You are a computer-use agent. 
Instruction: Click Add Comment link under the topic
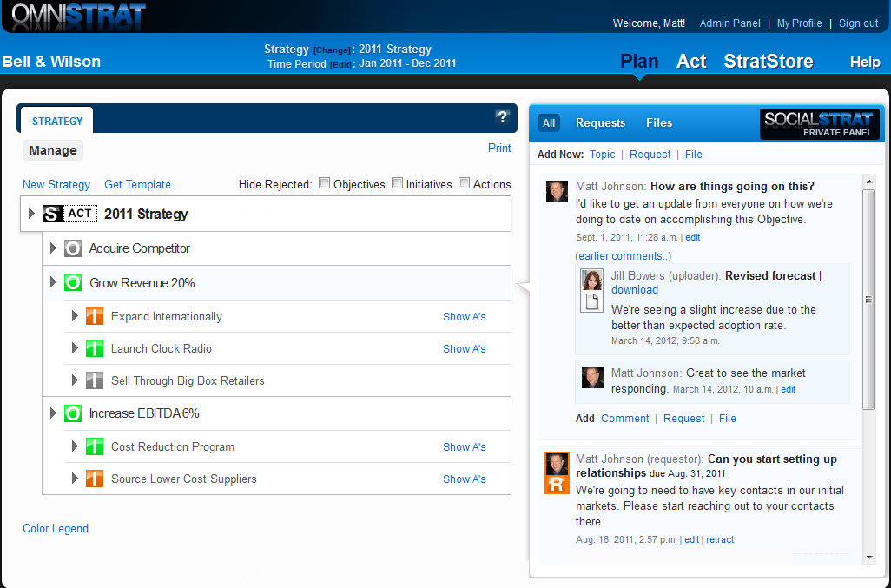coord(624,418)
